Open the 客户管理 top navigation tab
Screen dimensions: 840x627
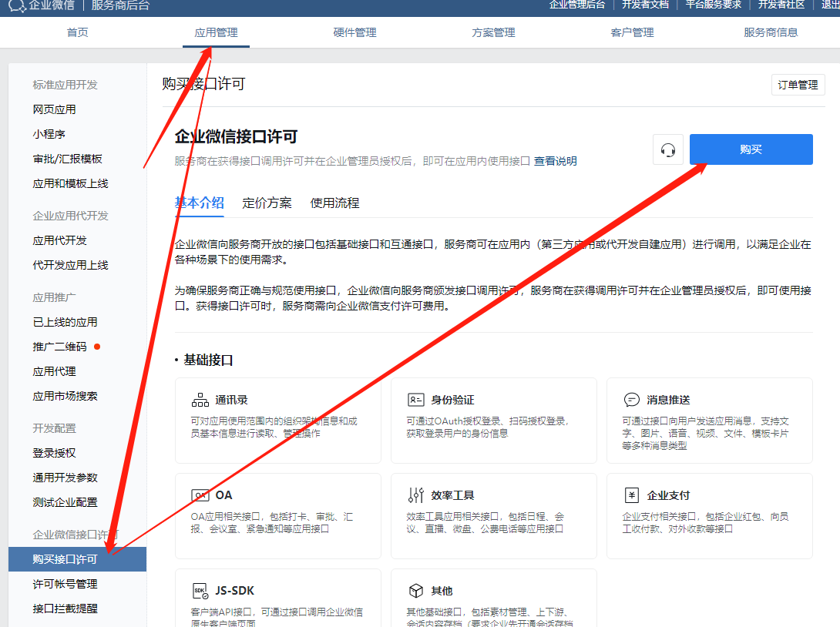click(x=632, y=32)
